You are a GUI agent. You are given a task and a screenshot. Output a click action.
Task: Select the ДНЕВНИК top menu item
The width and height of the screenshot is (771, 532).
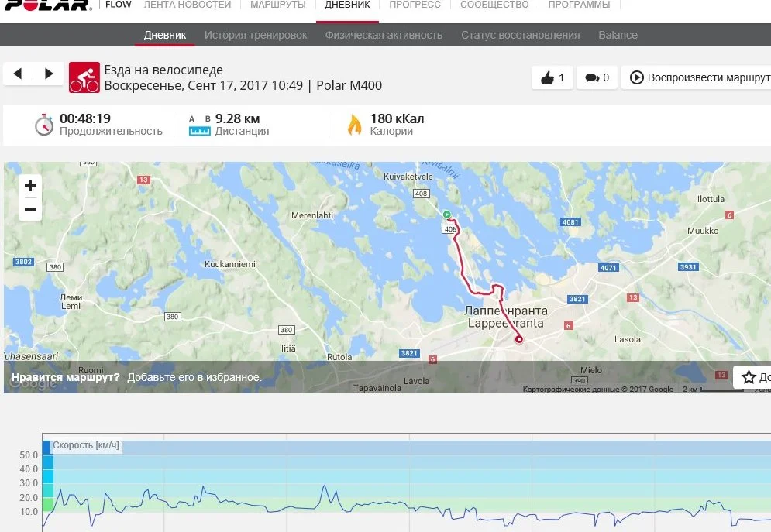pos(347,5)
